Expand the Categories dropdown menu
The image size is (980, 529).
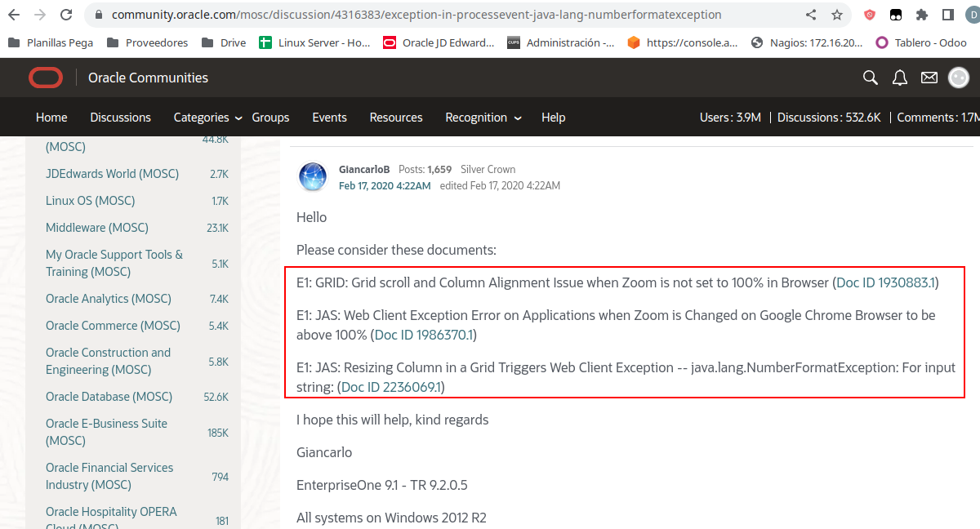[x=207, y=118]
